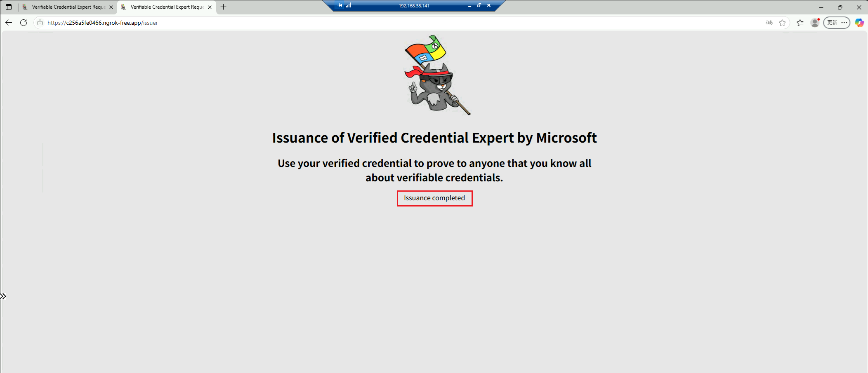Click the Issuance completed message
Screen dimensions: 868x373
point(434,198)
